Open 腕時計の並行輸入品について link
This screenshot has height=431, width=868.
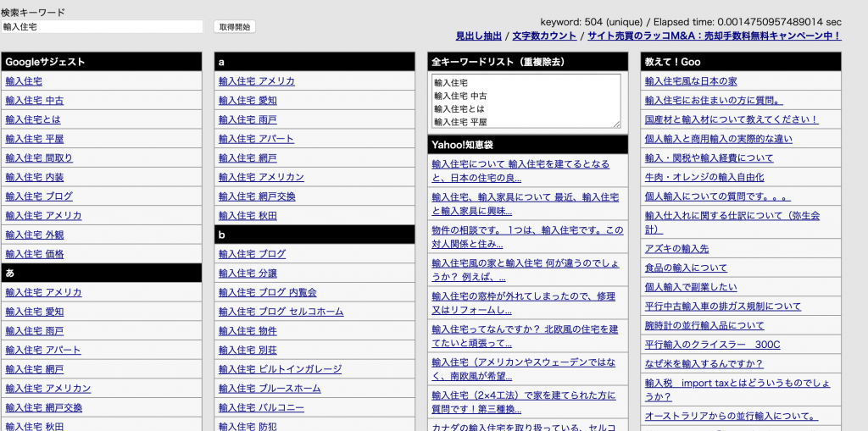click(704, 325)
